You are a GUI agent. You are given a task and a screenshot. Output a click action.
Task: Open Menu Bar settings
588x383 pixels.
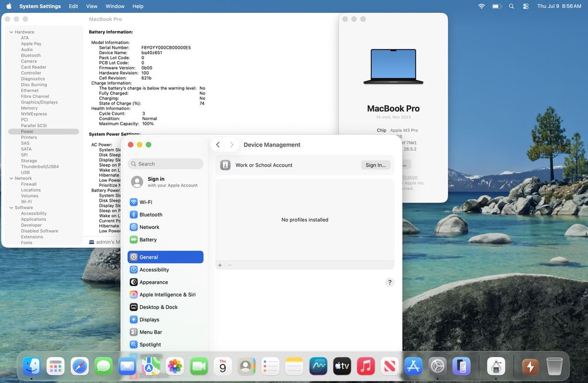pyautogui.click(x=165, y=332)
